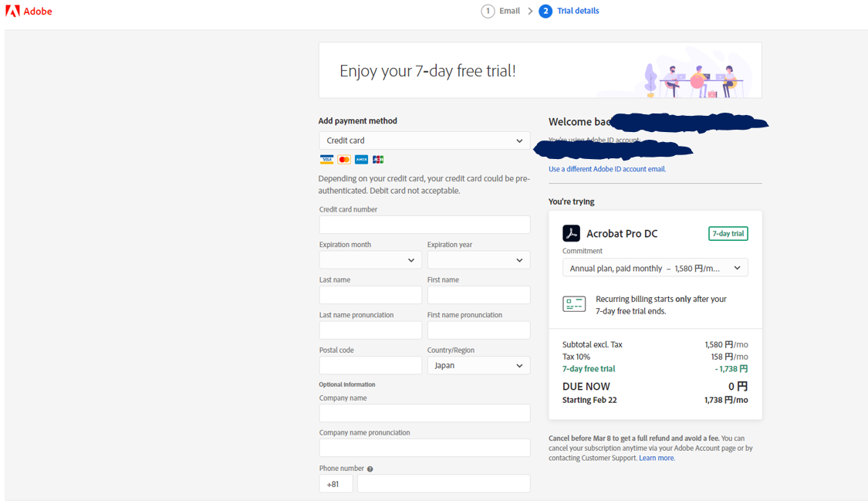Viewport: 868px width, 501px height.
Task: Click the 'Enjoy your 7-day free trial!' heading
Action: [427, 71]
